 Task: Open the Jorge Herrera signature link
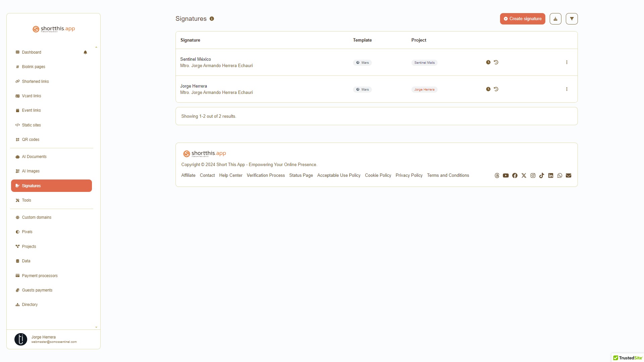pos(194,86)
